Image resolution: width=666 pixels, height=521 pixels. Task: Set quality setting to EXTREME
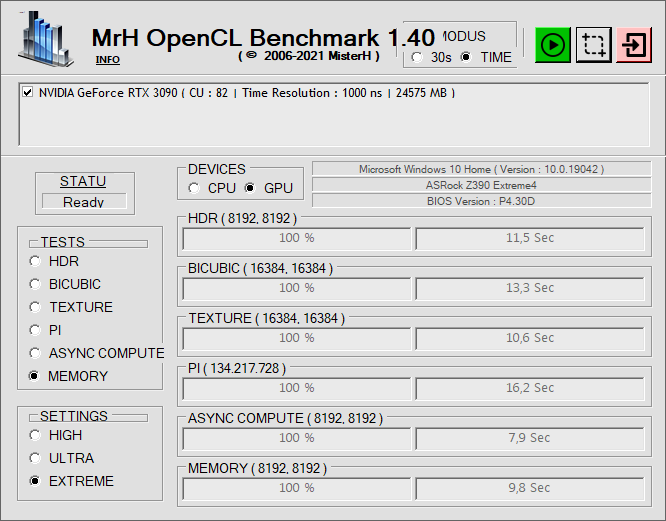[x=35, y=481]
